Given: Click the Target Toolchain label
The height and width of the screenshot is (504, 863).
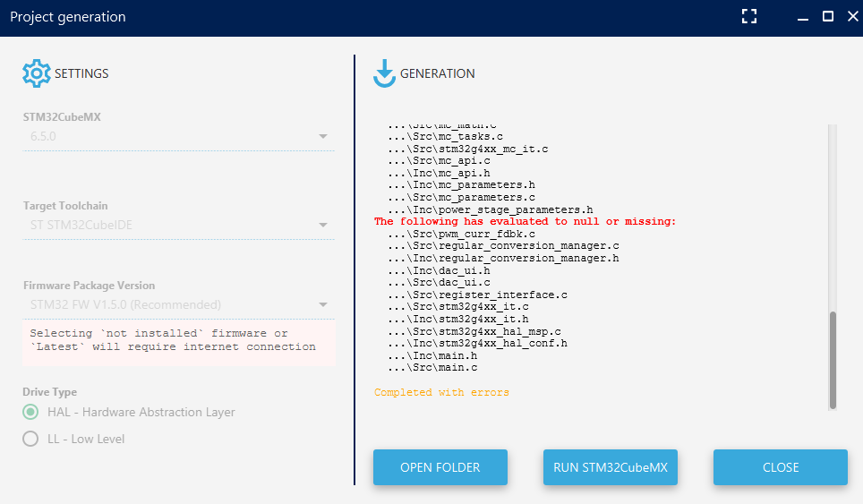Looking at the screenshot, I should [65, 206].
